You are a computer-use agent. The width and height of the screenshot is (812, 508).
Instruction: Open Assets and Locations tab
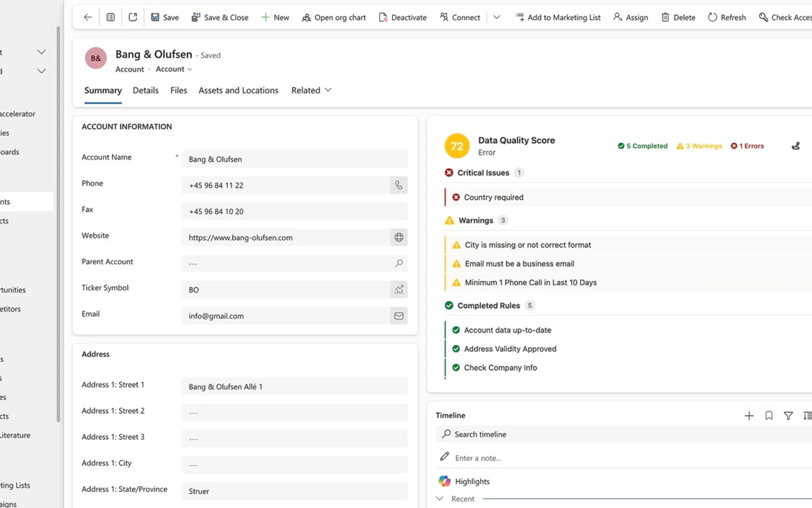[239, 90]
